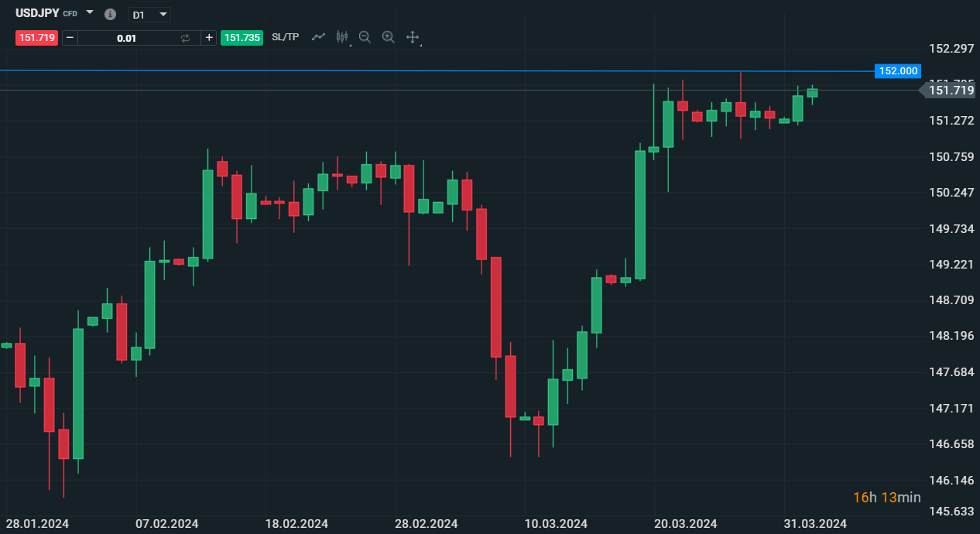Screen dimensions: 980x534
Task: Open the USDJPY symbol dropdown arrow
Action: [90, 12]
